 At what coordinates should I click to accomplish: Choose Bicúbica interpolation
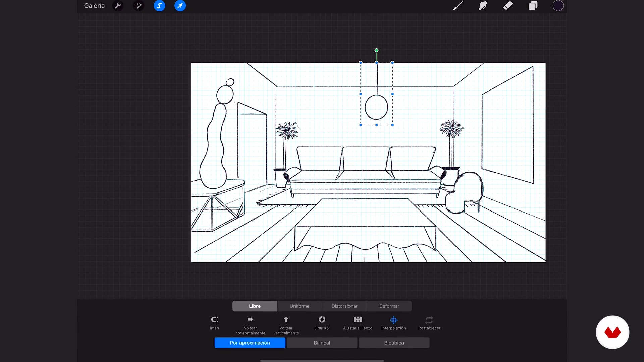[394, 343]
